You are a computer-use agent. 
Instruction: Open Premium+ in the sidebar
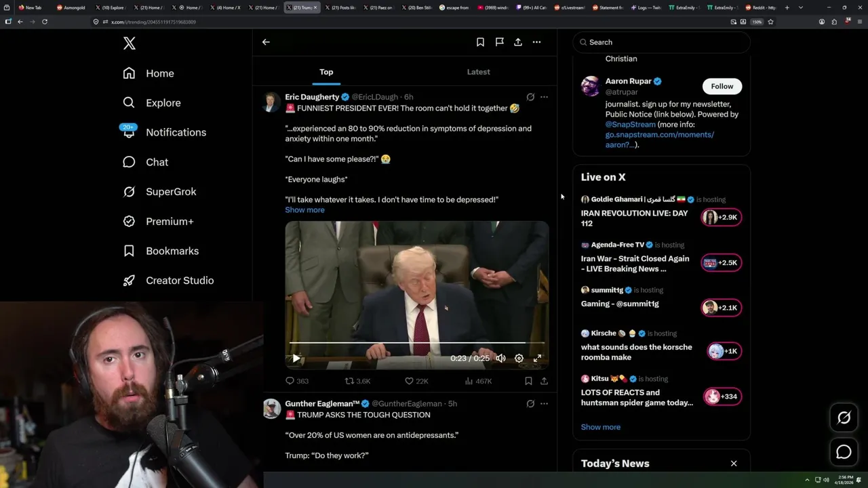point(158,221)
